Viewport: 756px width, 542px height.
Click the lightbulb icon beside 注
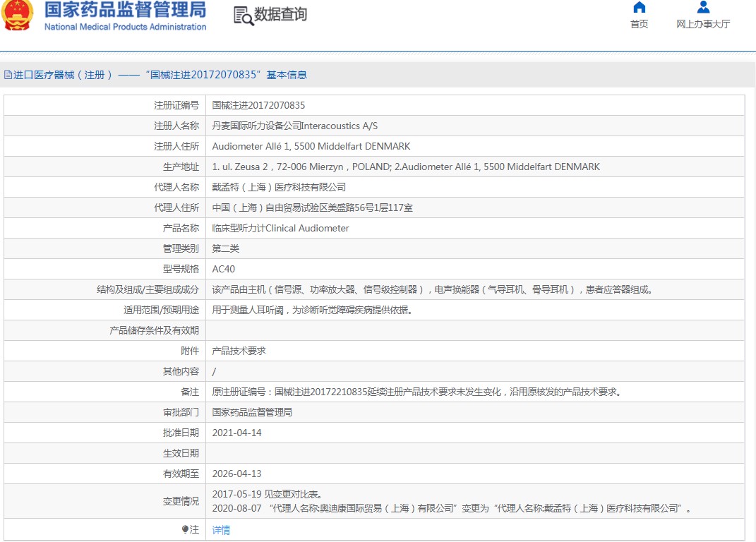coord(185,529)
